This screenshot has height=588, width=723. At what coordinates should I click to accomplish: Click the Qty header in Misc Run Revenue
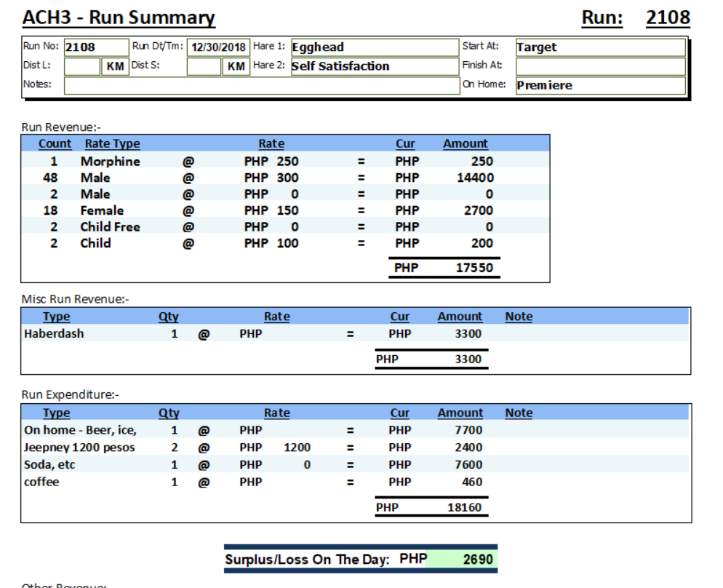(169, 317)
